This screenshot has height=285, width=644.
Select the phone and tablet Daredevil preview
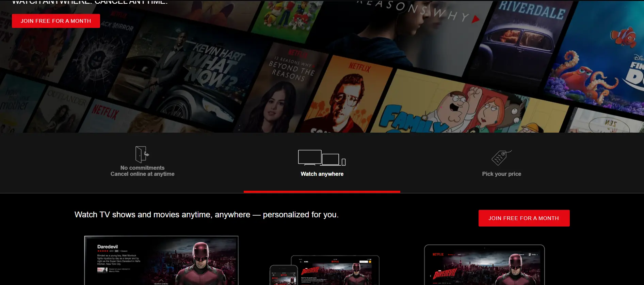pyautogui.click(x=324, y=270)
